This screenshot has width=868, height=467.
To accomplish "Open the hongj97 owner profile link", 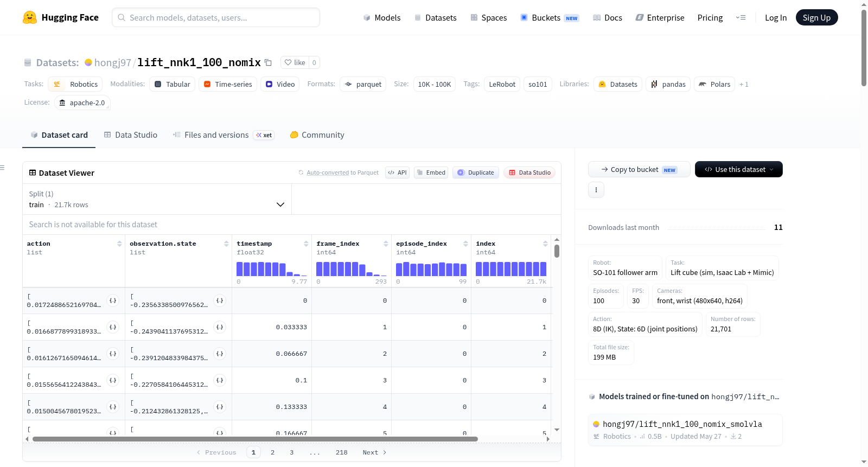I will pyautogui.click(x=113, y=62).
